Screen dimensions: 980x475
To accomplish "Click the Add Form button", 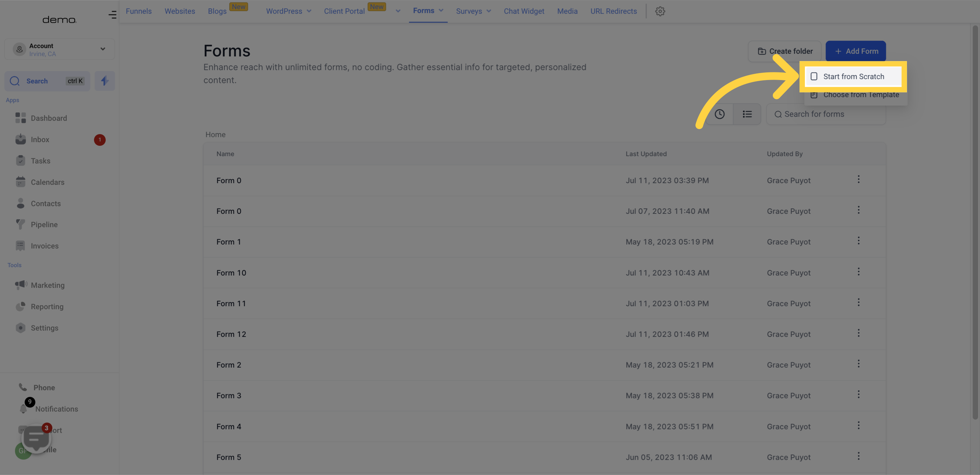I will 856,51.
